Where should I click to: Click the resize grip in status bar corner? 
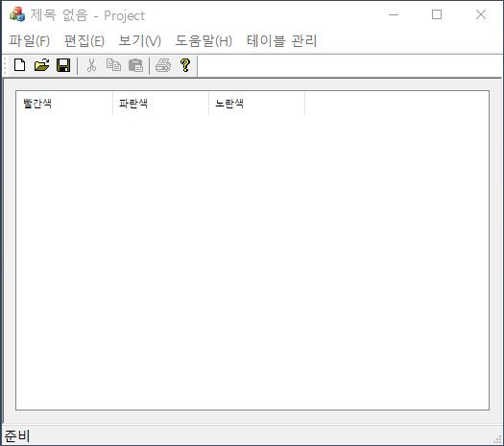(x=497, y=439)
